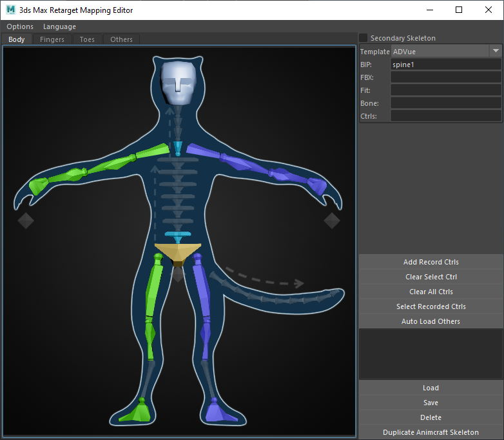The image size is (504, 440).
Task: Click the Load button
Action: [431, 388]
